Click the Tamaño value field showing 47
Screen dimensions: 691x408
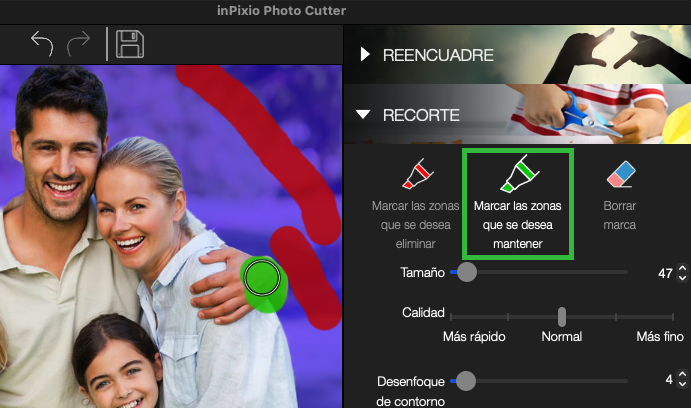coord(665,273)
